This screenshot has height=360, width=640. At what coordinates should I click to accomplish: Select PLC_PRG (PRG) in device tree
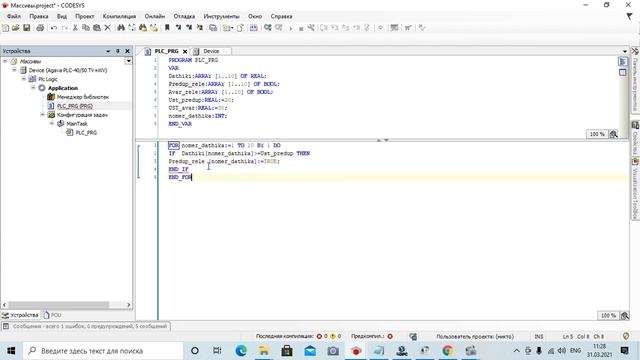tap(75, 106)
